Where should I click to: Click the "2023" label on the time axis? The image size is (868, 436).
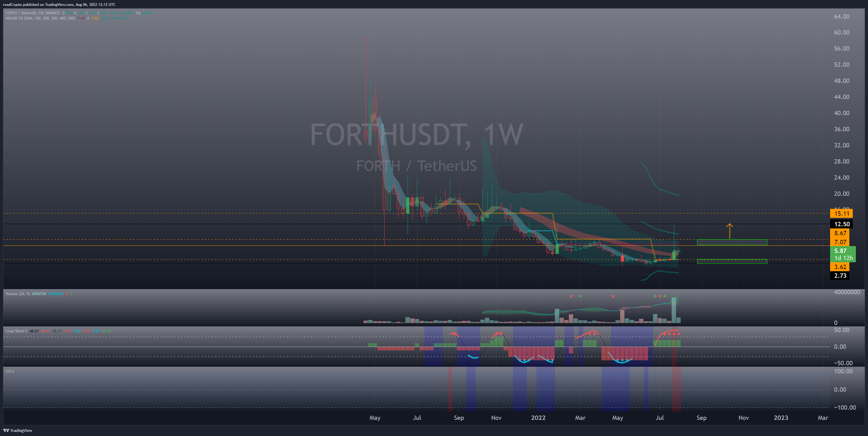click(x=781, y=417)
